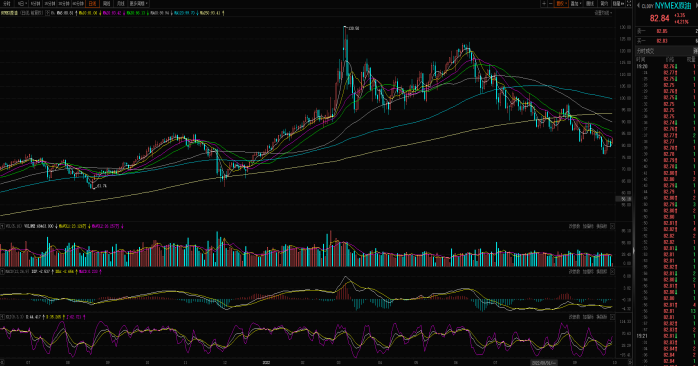Click the 时间 column header
The height and width of the screenshot is (366, 698).
point(641,59)
